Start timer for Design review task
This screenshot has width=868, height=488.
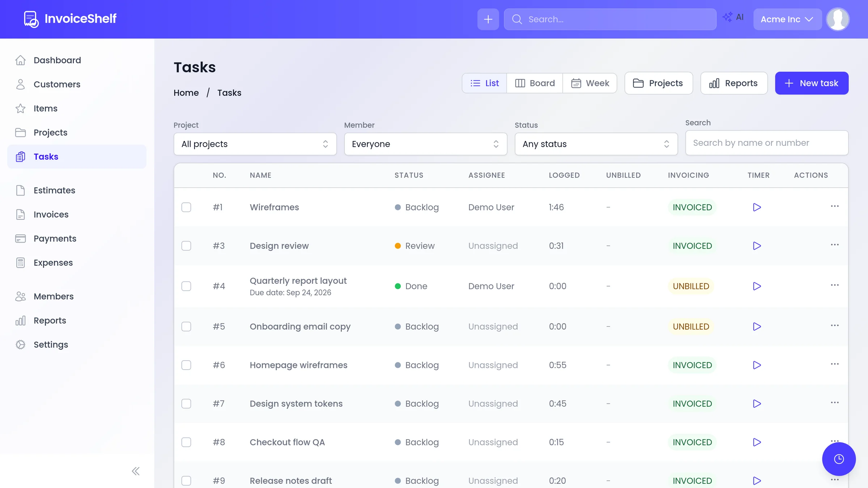point(757,246)
